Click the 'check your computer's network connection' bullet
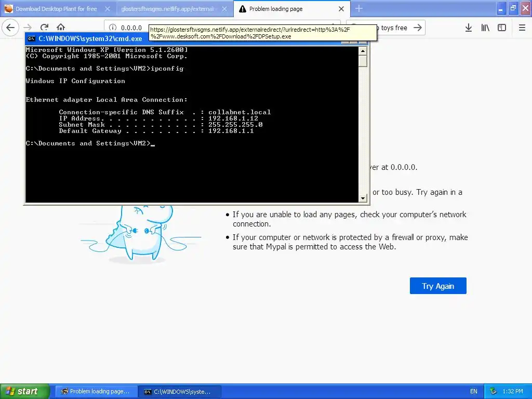Viewport: 532px width, 399px height. coord(350,219)
